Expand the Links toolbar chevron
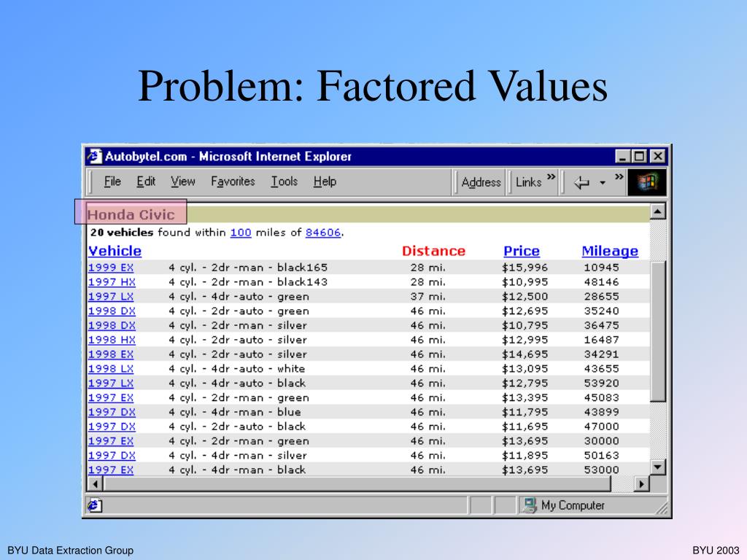 point(551,177)
